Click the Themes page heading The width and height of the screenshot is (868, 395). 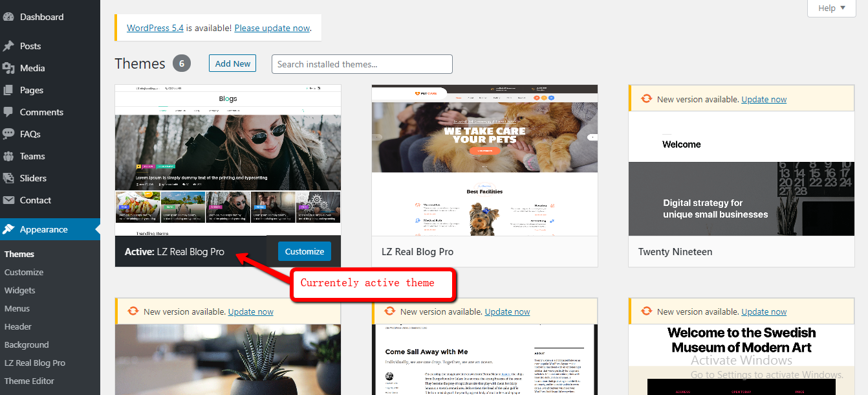140,63
